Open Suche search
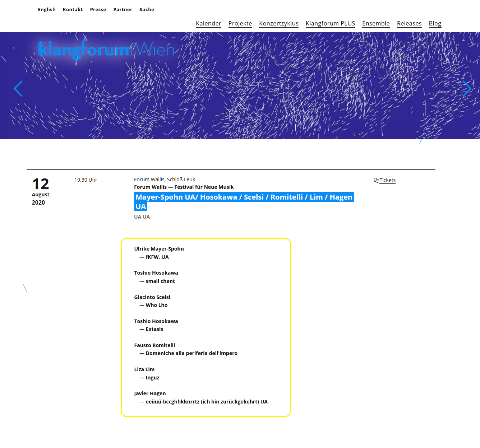 point(147,10)
